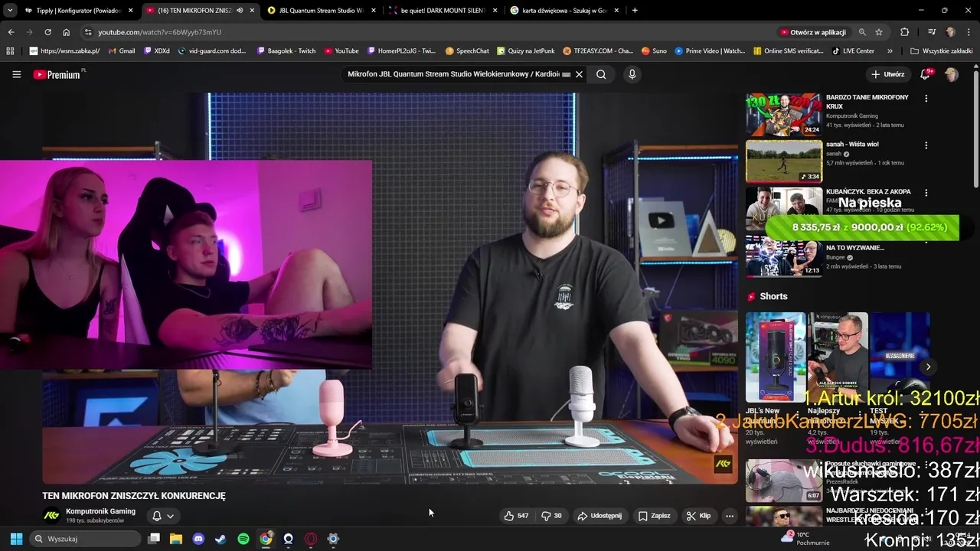Go to YouTube Premium home logo
This screenshot has width=980, height=551.
[x=59, y=74]
